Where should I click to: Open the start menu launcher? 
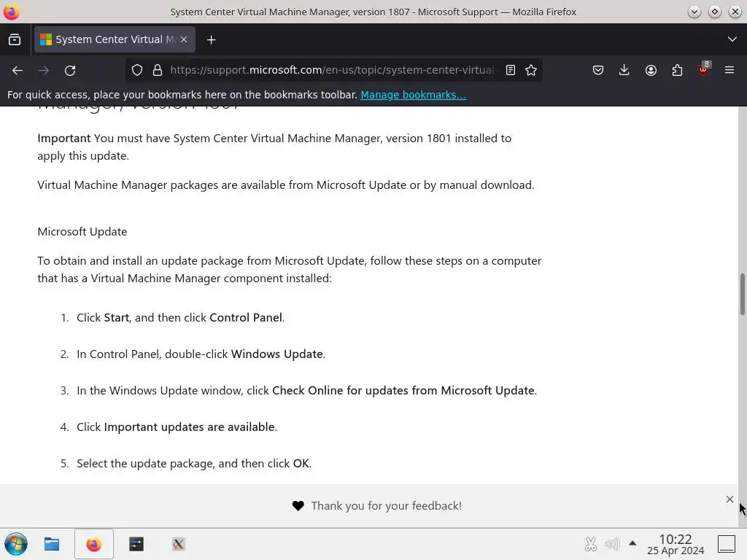(16, 544)
